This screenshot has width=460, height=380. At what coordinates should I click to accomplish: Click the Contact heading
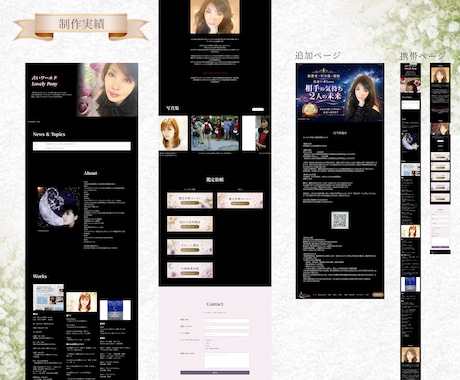(215, 304)
